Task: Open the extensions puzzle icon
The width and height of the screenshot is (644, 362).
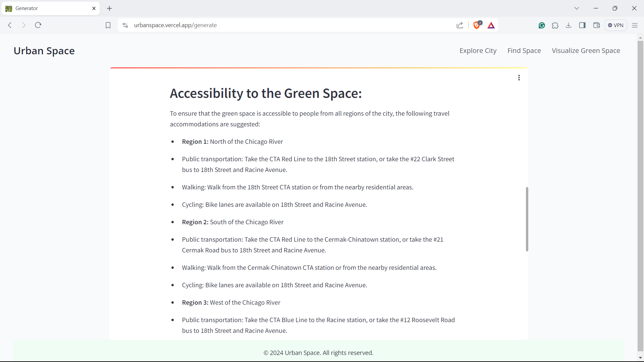Action: pyautogui.click(x=555, y=25)
